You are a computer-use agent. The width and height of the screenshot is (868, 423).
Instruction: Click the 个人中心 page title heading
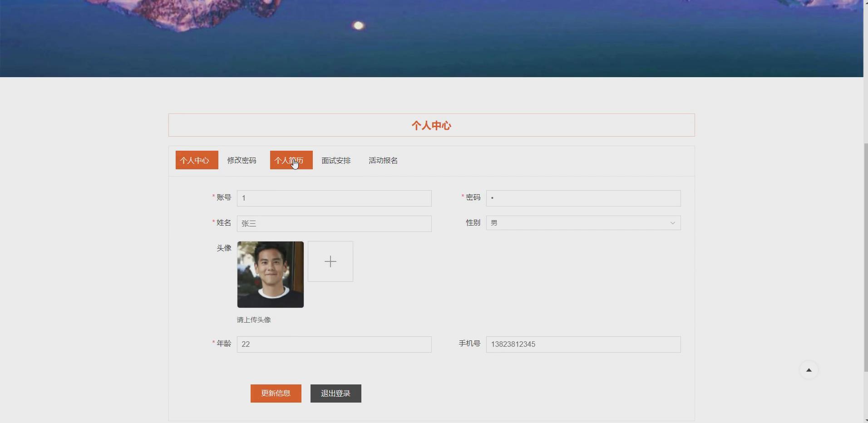click(x=431, y=126)
